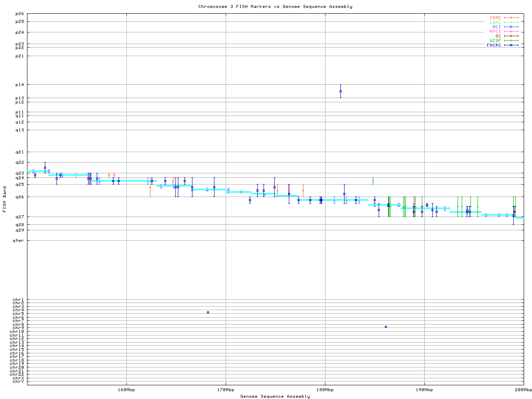
Task: Click the 200Mbp x-axis label
Action: 523,390
